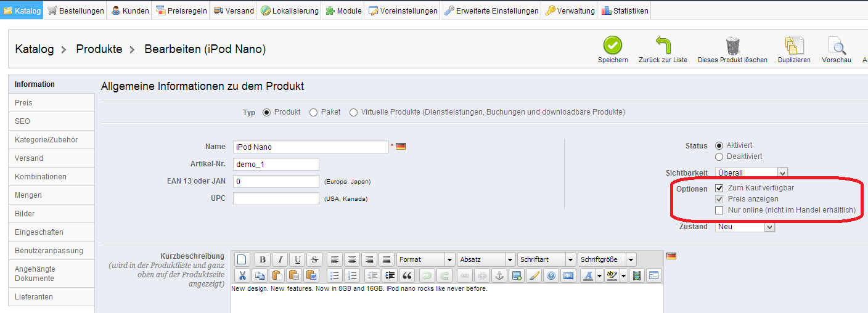Click the Duplizieren icon
This screenshot has width=868, height=313.
point(794,45)
